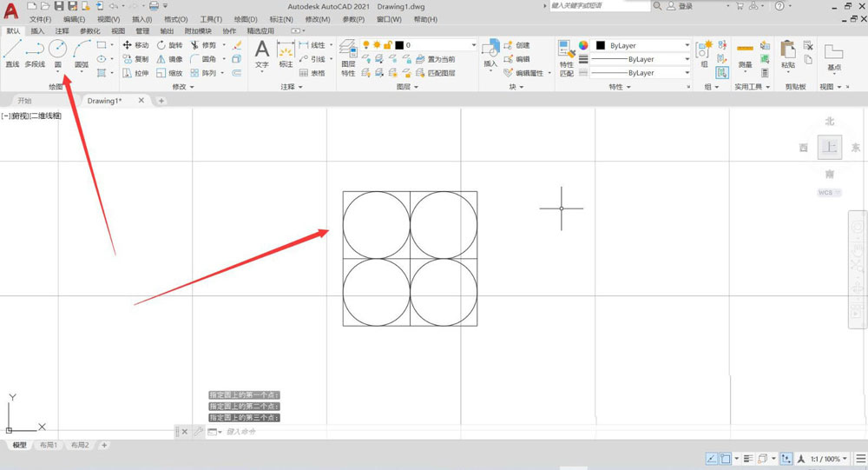Insert a Table (表格)
Image resolution: width=868 pixels, height=470 pixels.
(312, 73)
